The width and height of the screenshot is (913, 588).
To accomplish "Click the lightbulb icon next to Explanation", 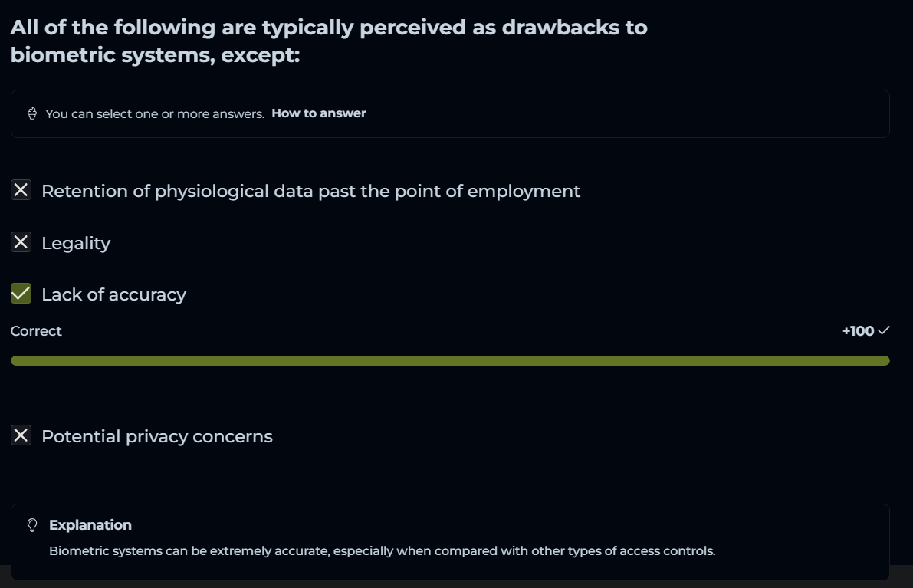I will point(32,525).
